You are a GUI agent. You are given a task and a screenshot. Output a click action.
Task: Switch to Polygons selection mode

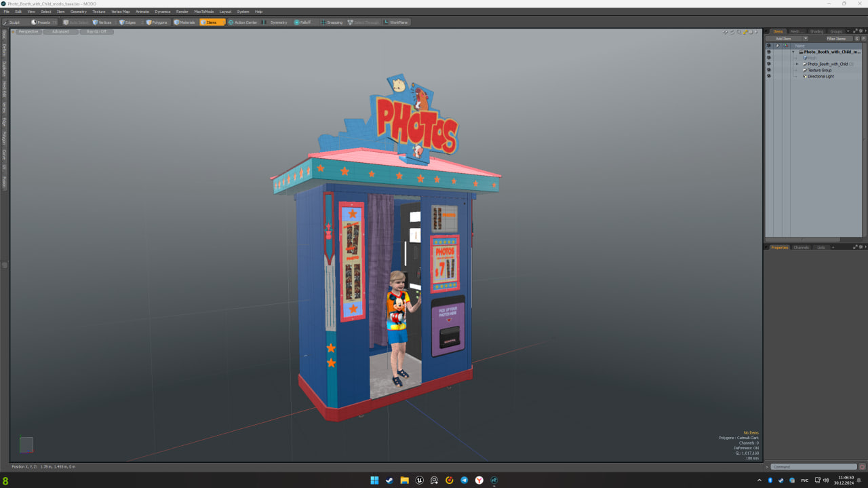click(x=157, y=22)
